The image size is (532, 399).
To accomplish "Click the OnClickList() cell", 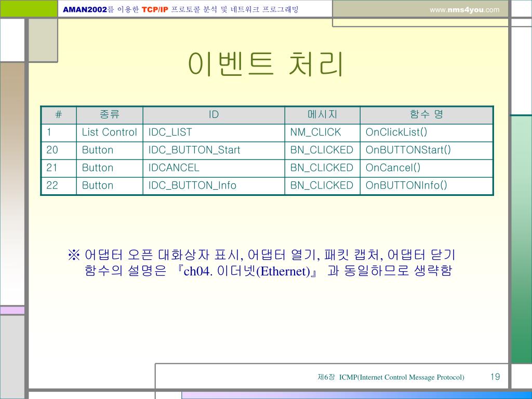I will click(427, 132).
